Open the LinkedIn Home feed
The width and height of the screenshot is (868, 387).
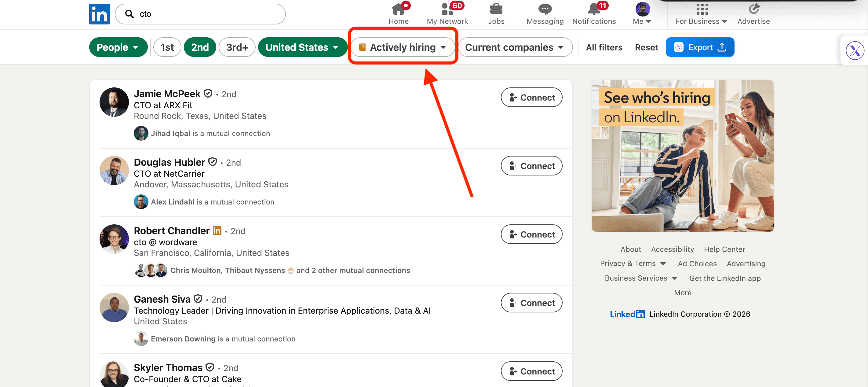(399, 13)
